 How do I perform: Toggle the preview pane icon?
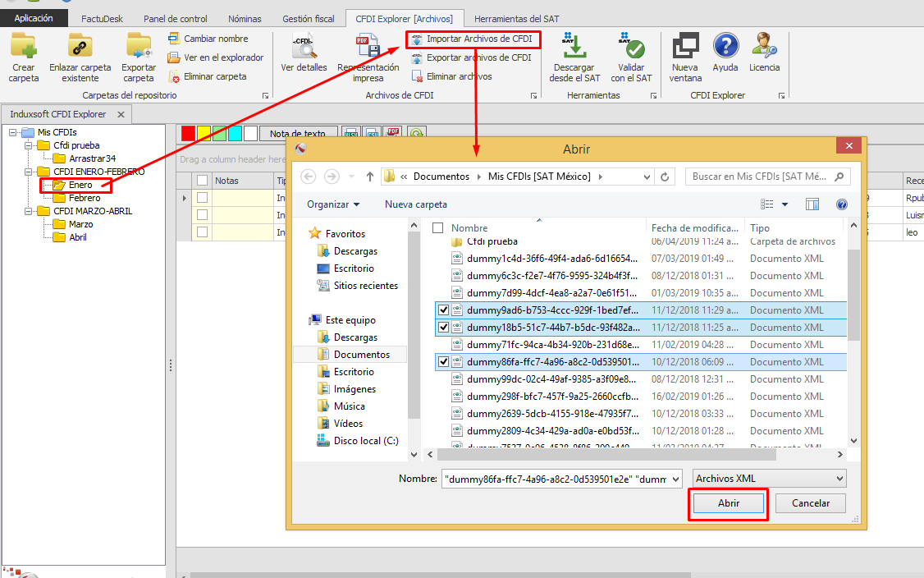tap(812, 204)
